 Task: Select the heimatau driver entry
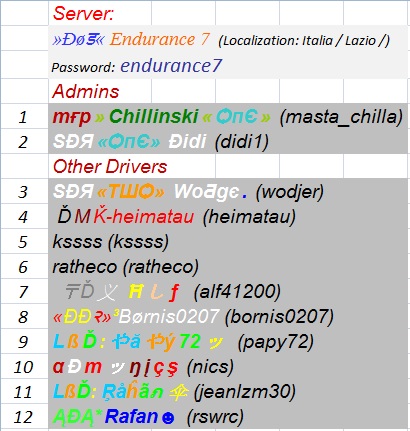228,216
